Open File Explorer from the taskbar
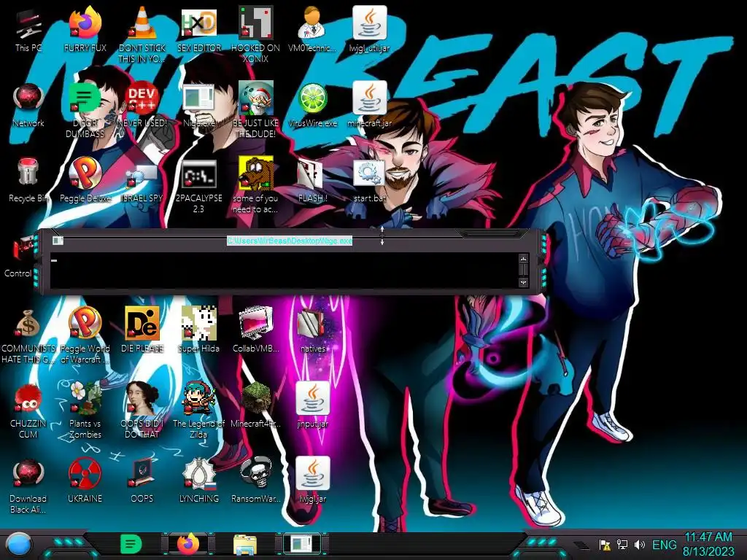Viewport: 747px width, 560px height. 245,544
